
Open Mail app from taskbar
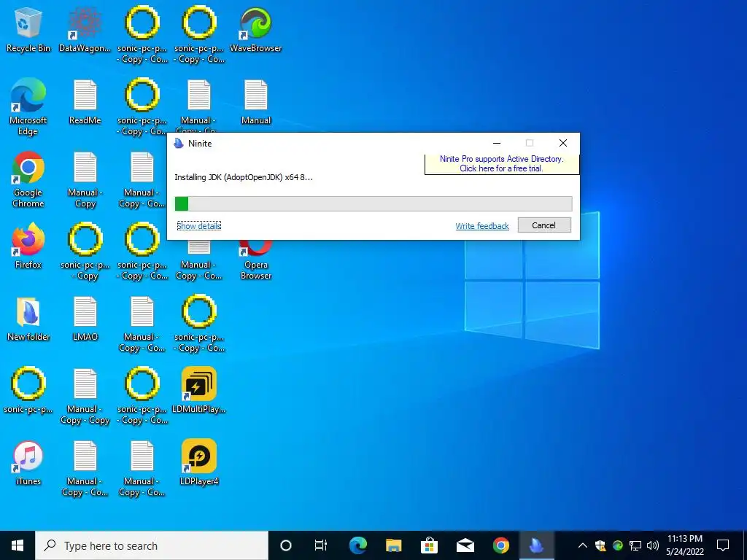(x=465, y=545)
